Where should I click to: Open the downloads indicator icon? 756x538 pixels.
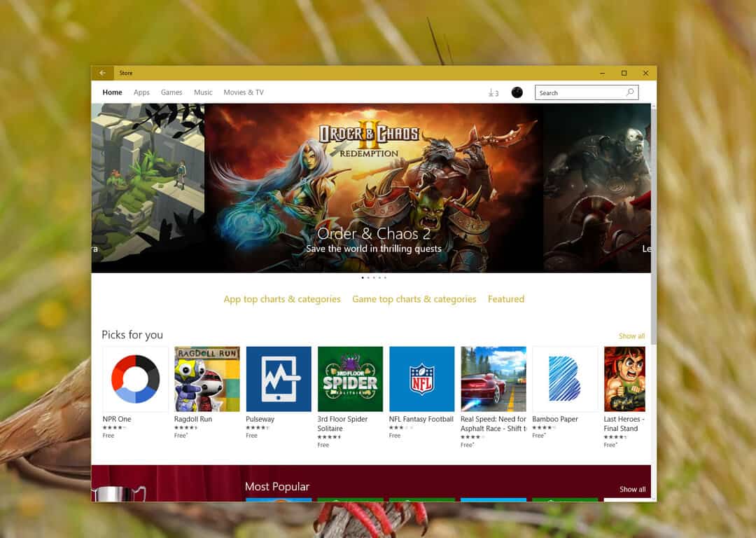493,92
